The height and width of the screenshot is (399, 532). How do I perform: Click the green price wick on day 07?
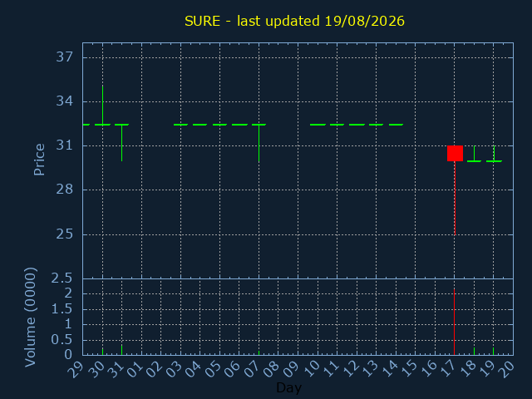pos(259,143)
